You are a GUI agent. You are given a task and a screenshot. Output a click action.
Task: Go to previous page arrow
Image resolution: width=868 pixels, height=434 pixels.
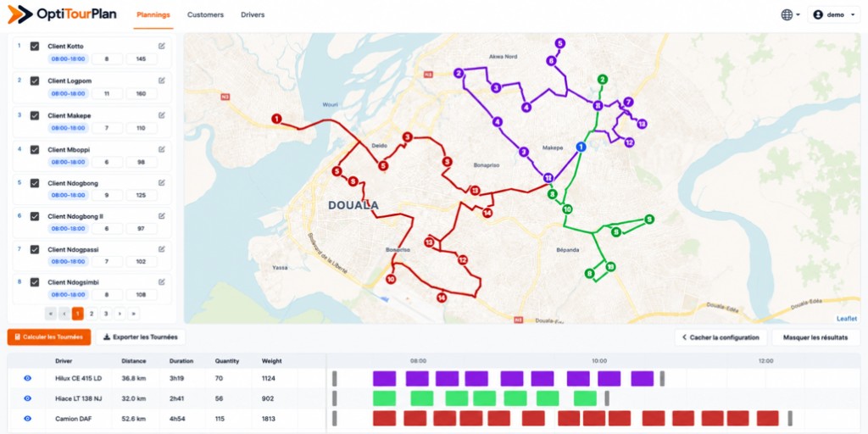point(64,314)
